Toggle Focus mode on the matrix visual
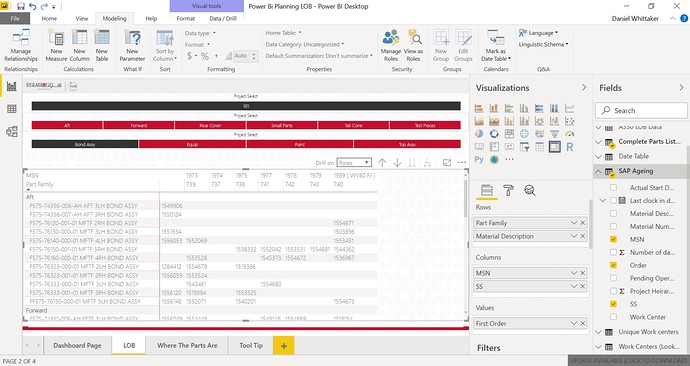Image resolution: width=690 pixels, height=366 pixels. 447,163
